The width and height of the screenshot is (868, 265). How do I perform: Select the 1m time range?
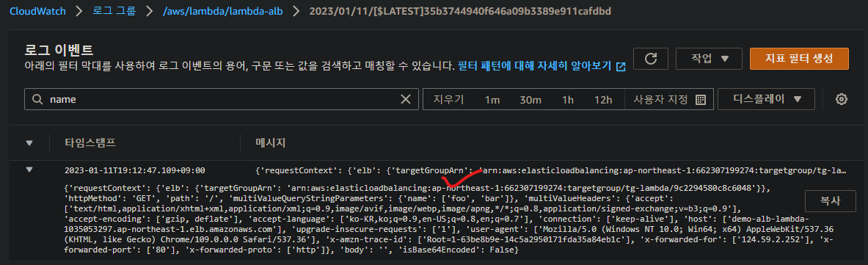492,100
